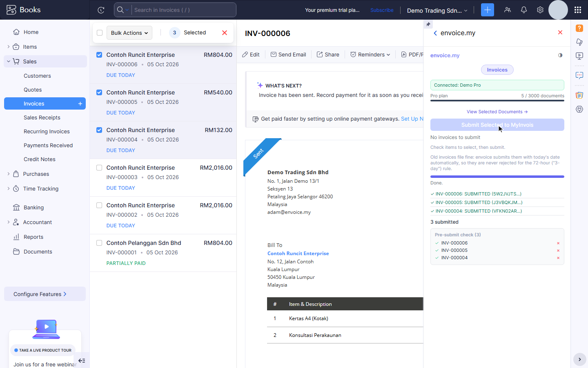Open the Reminders dropdown
Screen dimensions: 588x368
click(x=370, y=54)
